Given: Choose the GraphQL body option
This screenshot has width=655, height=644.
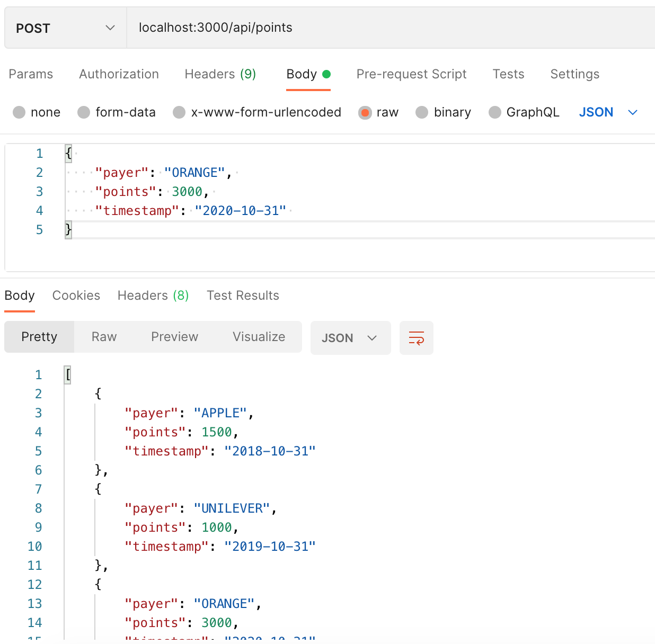Looking at the screenshot, I should (x=495, y=112).
